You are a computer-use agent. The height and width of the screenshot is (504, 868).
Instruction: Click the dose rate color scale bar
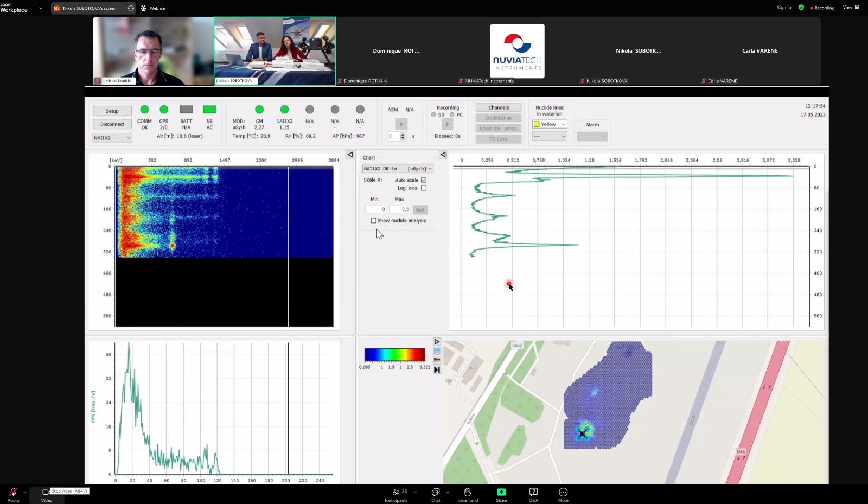pyautogui.click(x=394, y=355)
